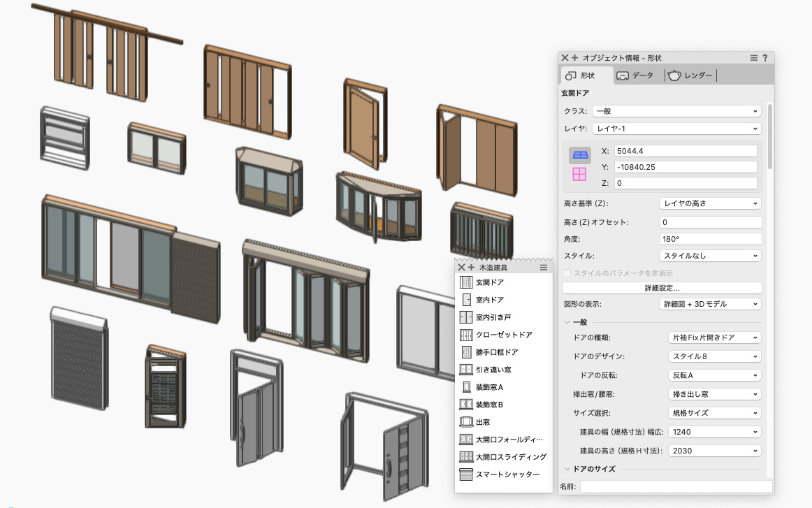Click the Y coordinate field
The image size is (812, 508).
click(x=686, y=167)
